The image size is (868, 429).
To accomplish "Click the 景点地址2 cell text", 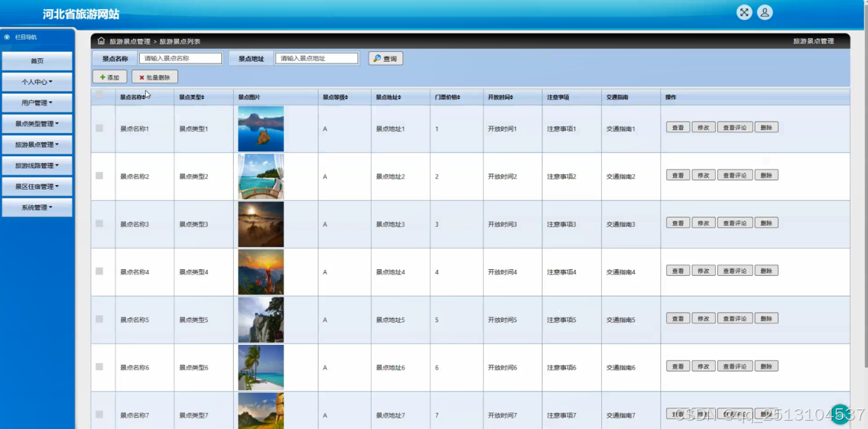I will 390,177.
